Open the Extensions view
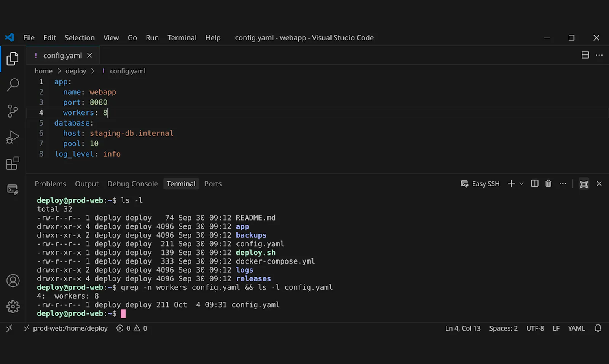The width and height of the screenshot is (609, 364). point(13,164)
